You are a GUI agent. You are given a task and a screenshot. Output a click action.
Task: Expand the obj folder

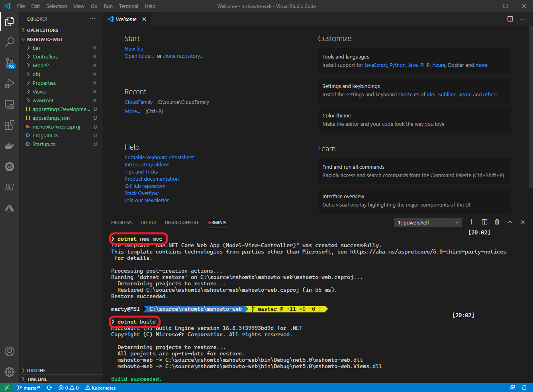click(61, 74)
